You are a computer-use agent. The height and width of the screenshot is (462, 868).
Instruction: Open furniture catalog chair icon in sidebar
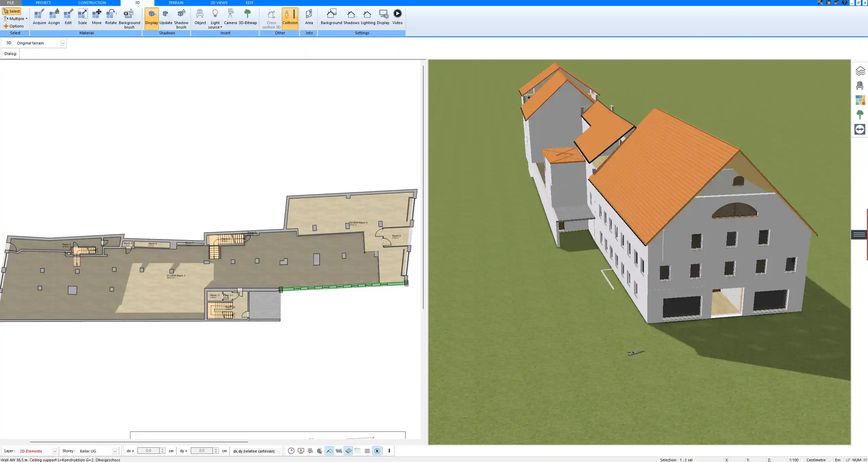860,85
